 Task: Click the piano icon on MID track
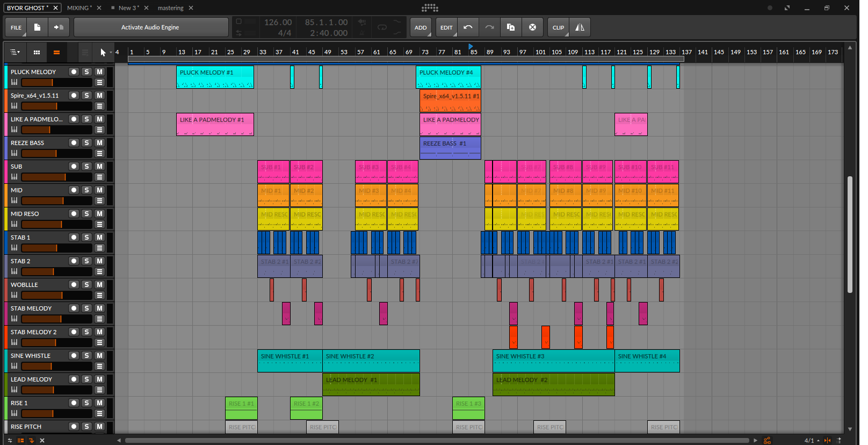(15, 200)
